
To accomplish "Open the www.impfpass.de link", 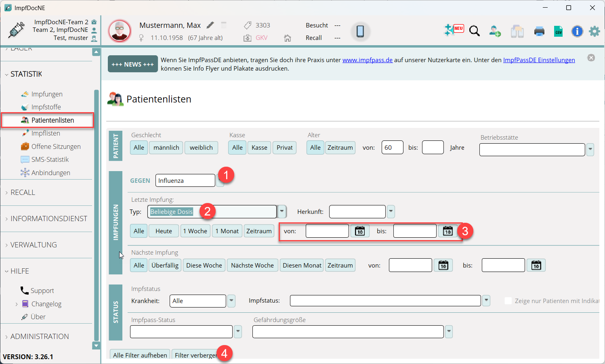I will point(367,60).
